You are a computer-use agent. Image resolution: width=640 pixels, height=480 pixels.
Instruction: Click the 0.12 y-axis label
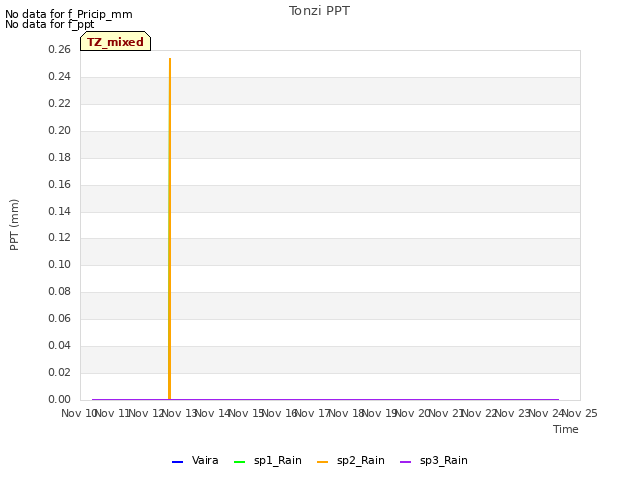(x=59, y=238)
